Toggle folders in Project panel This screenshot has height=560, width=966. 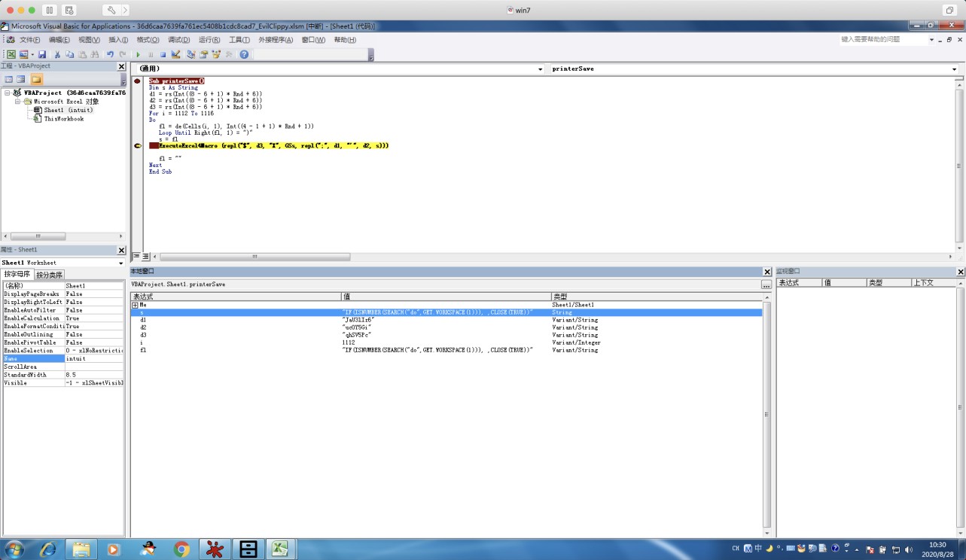36,79
